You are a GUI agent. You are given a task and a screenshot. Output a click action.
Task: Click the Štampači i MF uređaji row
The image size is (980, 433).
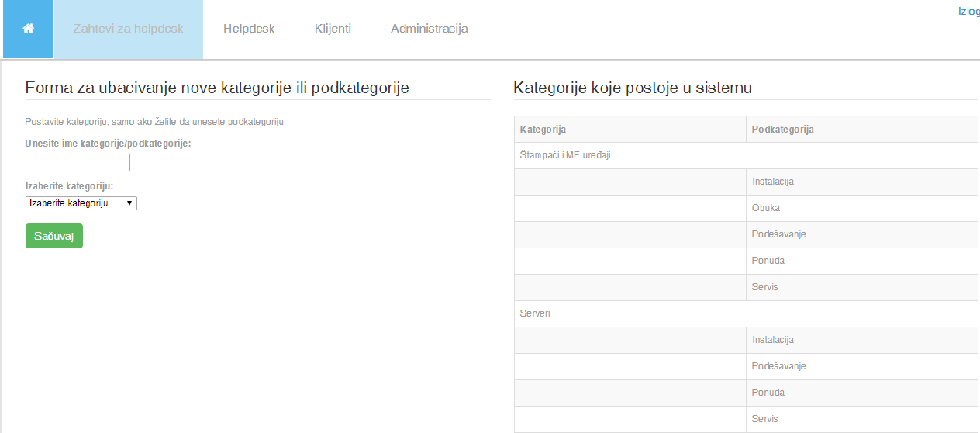click(x=746, y=156)
